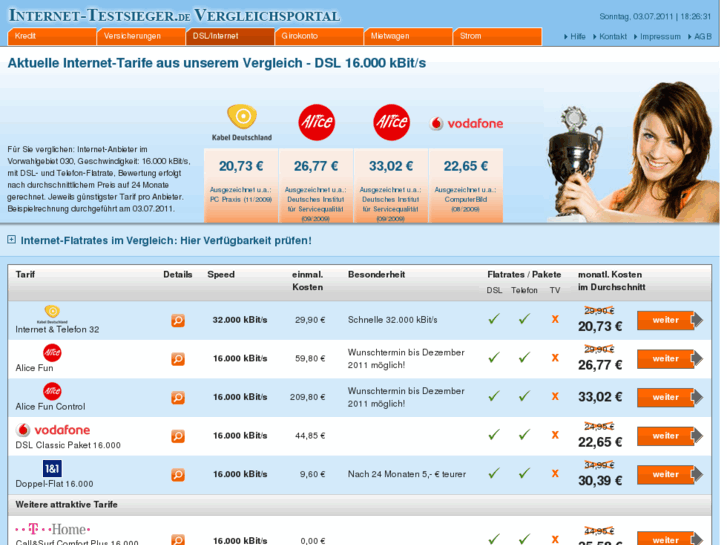Open the Girokonto tab

pos(319,36)
